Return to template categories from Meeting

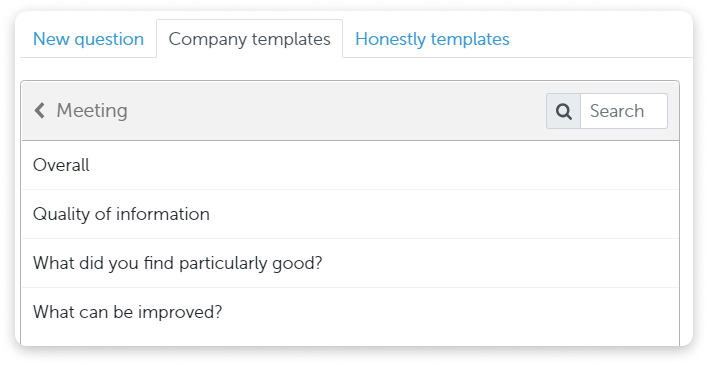[x=40, y=110]
